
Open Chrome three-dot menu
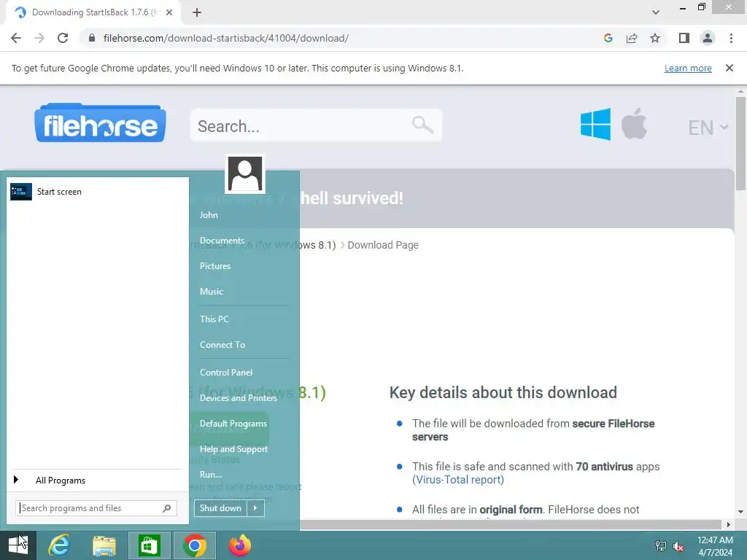click(x=731, y=38)
